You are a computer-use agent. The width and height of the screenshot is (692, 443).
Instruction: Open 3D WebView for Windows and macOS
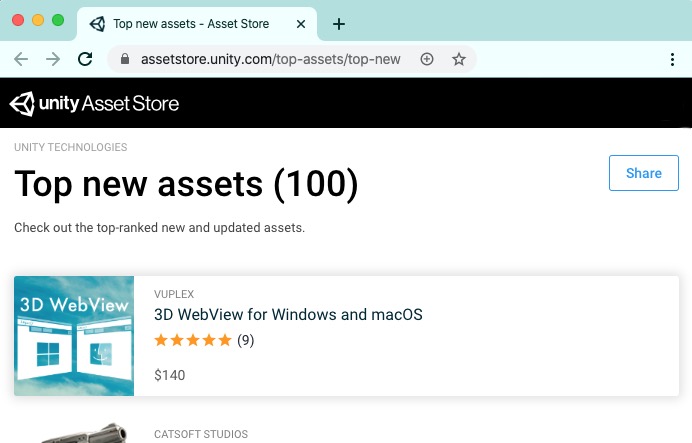[288, 315]
